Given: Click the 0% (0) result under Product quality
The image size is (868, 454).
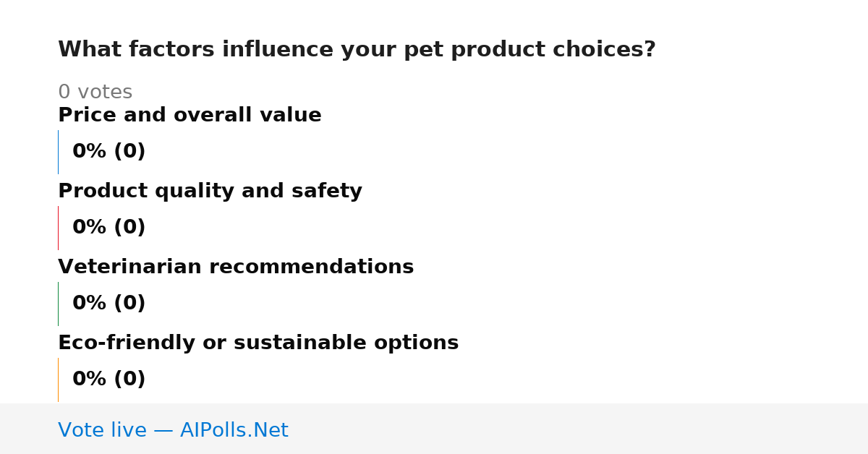Looking at the screenshot, I should pos(109,228).
